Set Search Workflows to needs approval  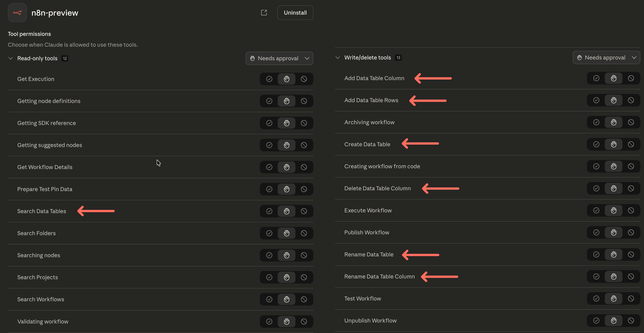(x=287, y=300)
